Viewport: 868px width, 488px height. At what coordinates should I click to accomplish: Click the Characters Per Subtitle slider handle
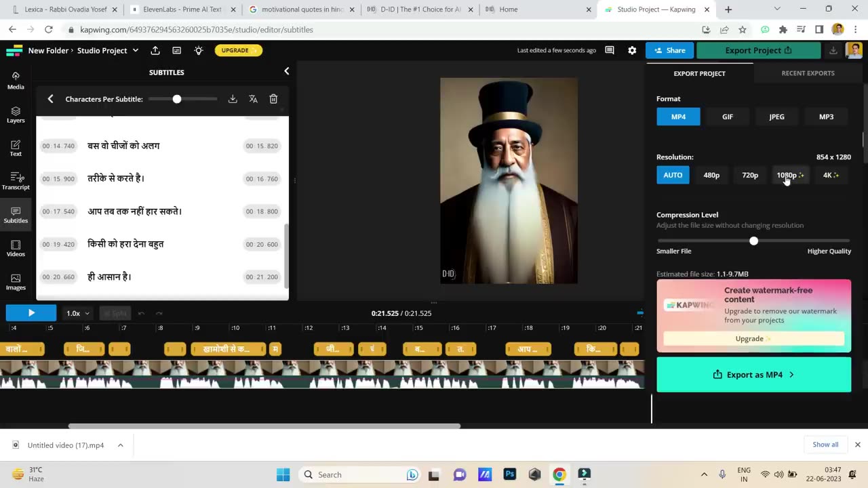point(177,99)
